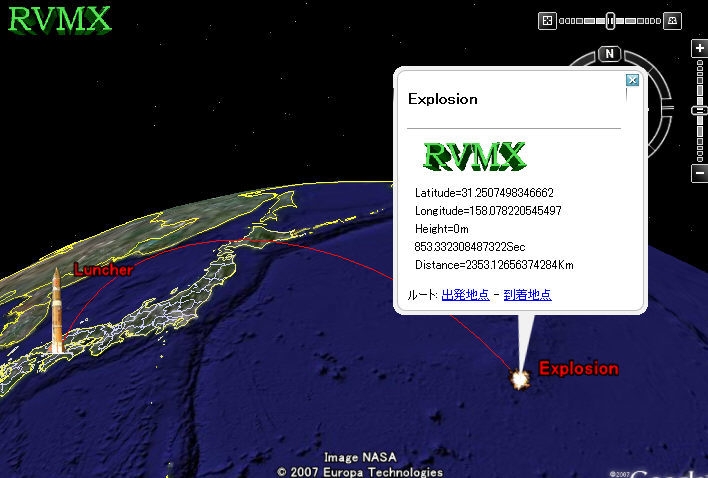
Task: Open the 出発地点 route link
Action: pos(465,294)
